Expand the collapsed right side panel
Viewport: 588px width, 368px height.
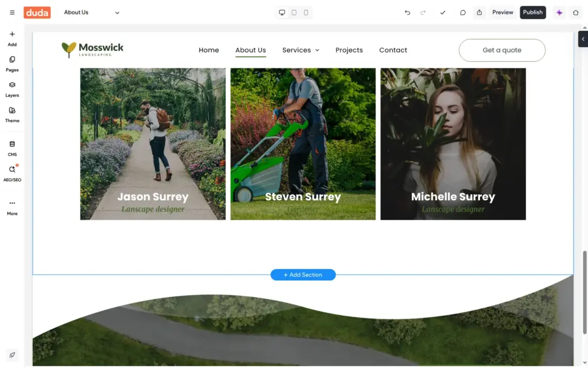pos(583,39)
